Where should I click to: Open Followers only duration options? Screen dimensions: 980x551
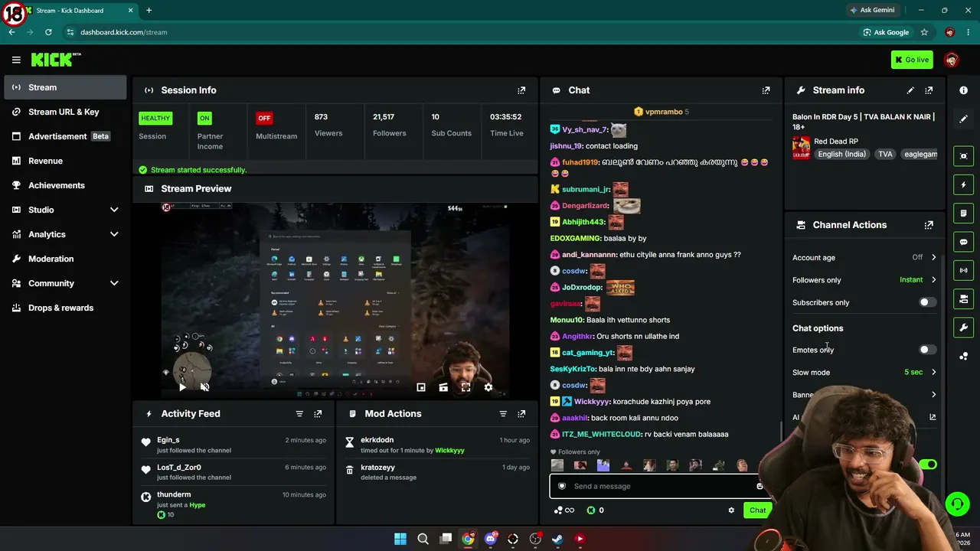(x=864, y=280)
